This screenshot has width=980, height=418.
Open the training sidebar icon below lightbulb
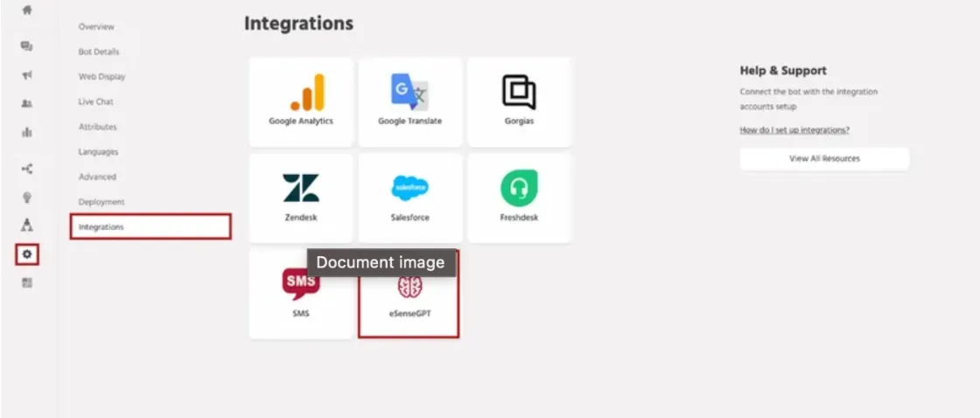27,225
